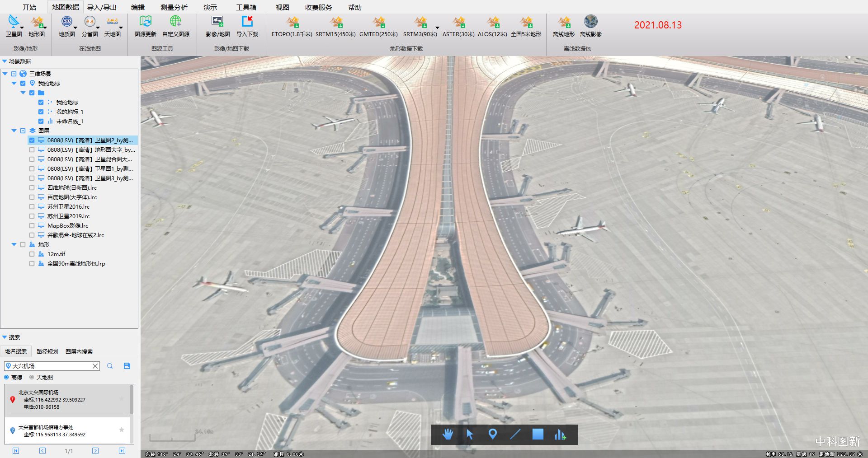Download ASTER(30米) terrain data
The height and width of the screenshot is (458, 868).
pyautogui.click(x=458, y=26)
